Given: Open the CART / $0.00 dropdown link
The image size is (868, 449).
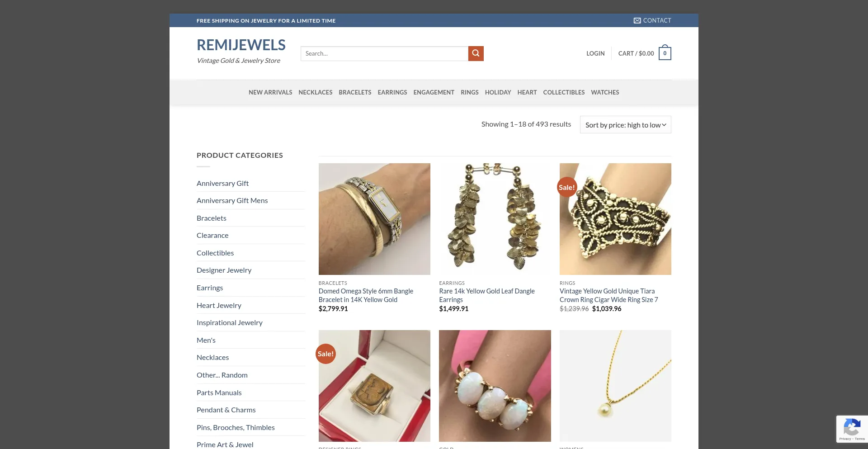Looking at the screenshot, I should tap(636, 53).
